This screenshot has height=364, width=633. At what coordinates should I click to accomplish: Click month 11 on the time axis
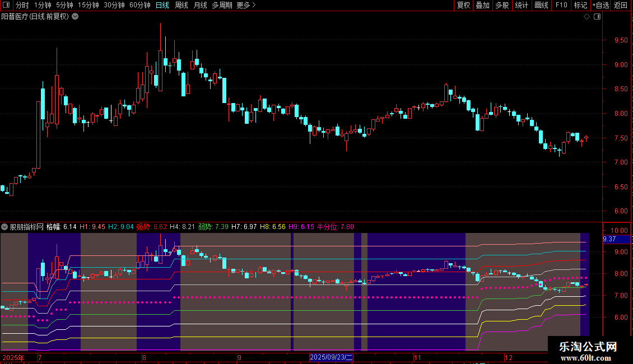pos(417,357)
